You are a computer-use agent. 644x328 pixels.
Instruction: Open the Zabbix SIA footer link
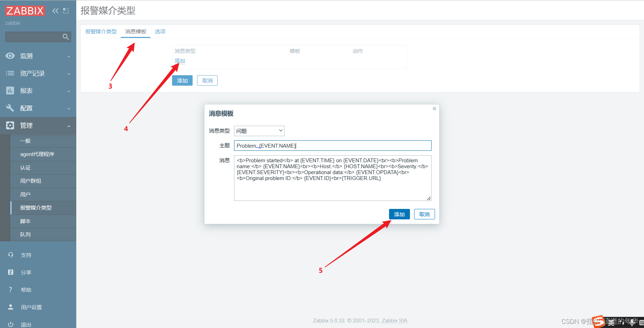tap(394, 321)
